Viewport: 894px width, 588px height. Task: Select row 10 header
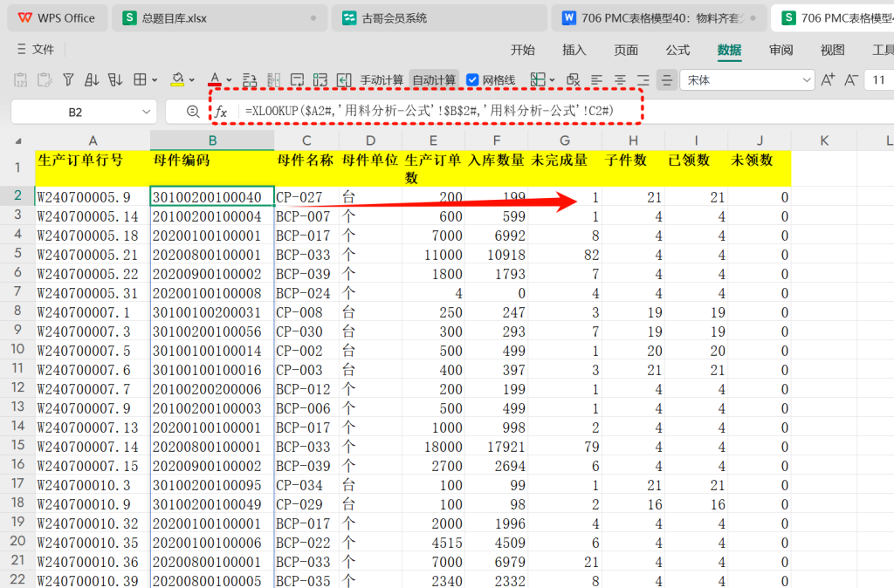[17, 349]
